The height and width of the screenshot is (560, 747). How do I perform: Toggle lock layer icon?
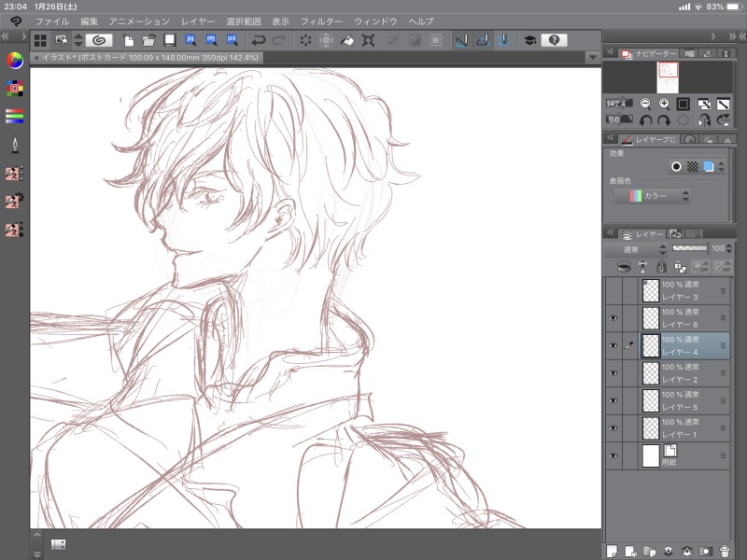pos(661,266)
